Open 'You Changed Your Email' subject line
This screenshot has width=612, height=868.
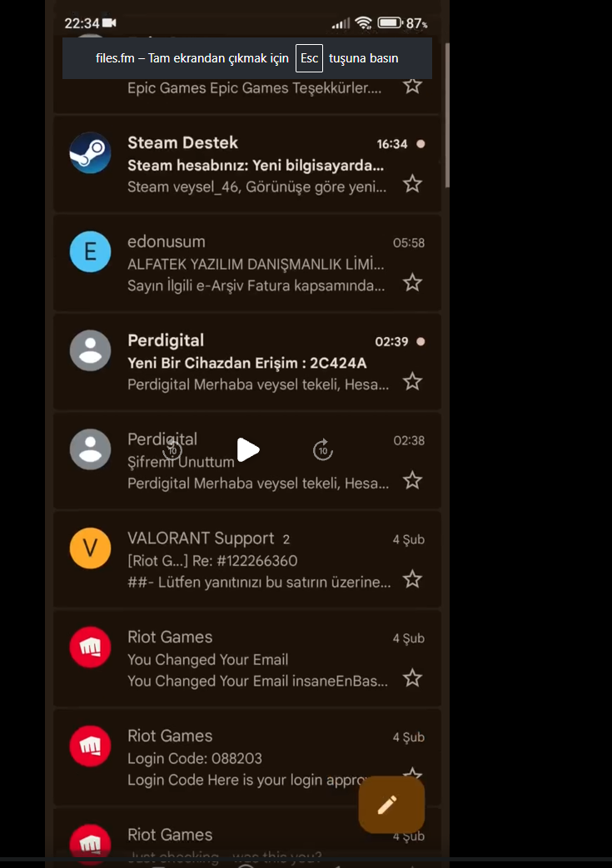coord(207,659)
